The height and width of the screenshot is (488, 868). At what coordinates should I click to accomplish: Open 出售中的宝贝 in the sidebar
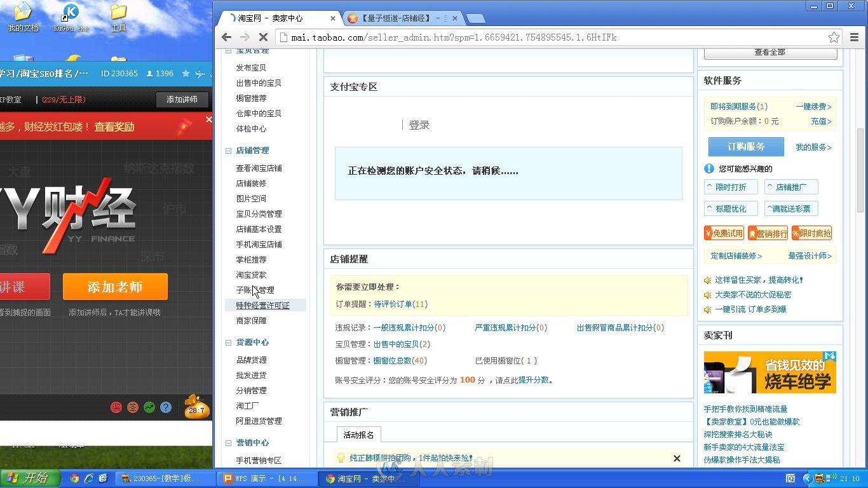[x=259, y=83]
